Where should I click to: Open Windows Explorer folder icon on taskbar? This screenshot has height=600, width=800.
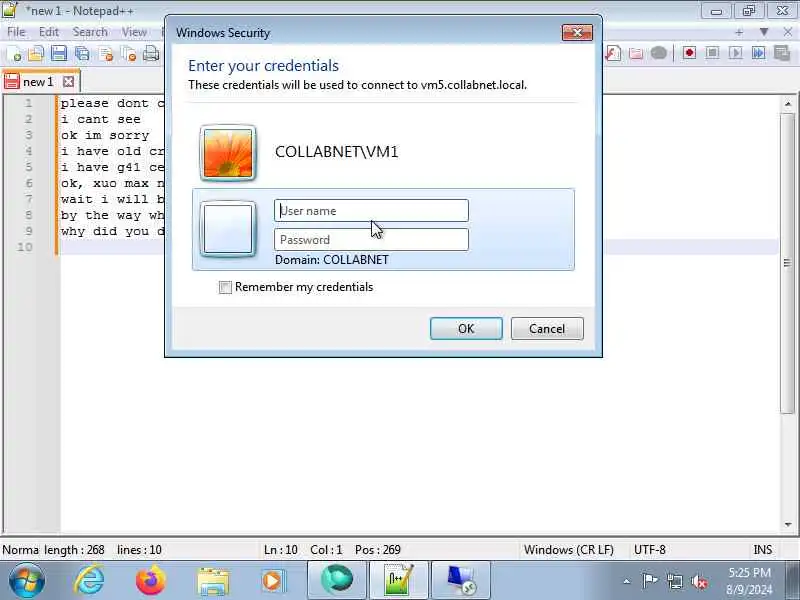pos(213,581)
